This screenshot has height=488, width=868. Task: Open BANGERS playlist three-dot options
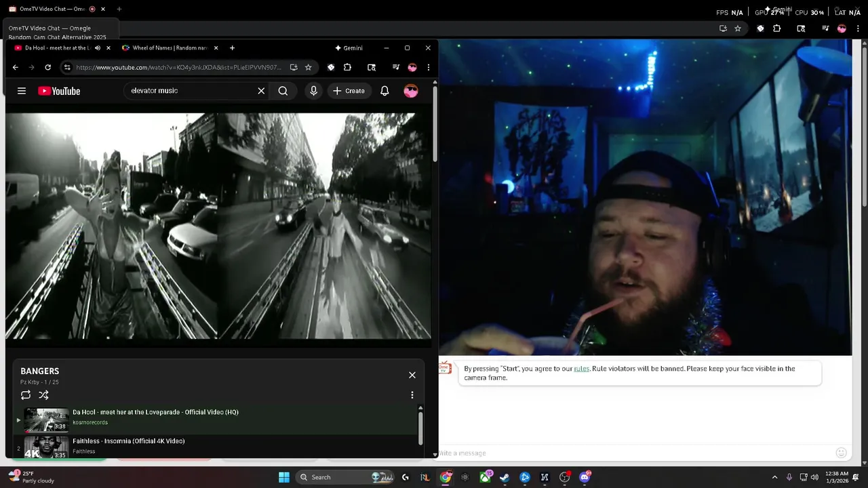click(x=412, y=395)
